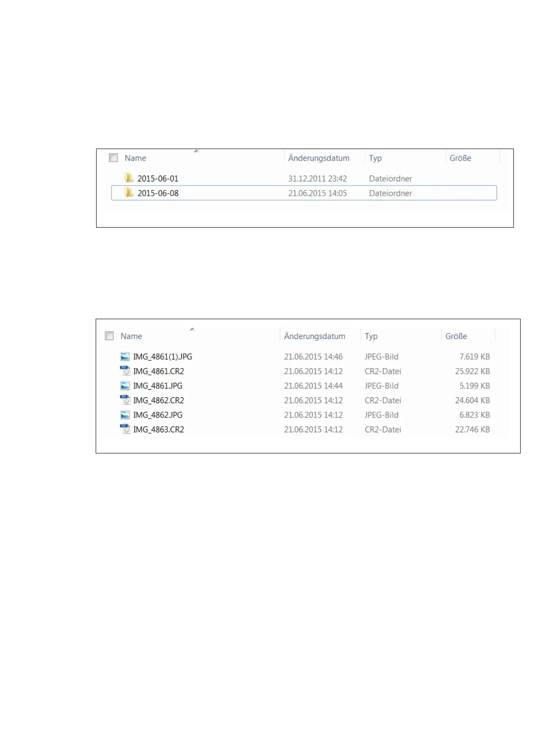Screen dimensions: 535x756
Task: Click Dateiordner type of 2015-06-08
Action: 390,193
